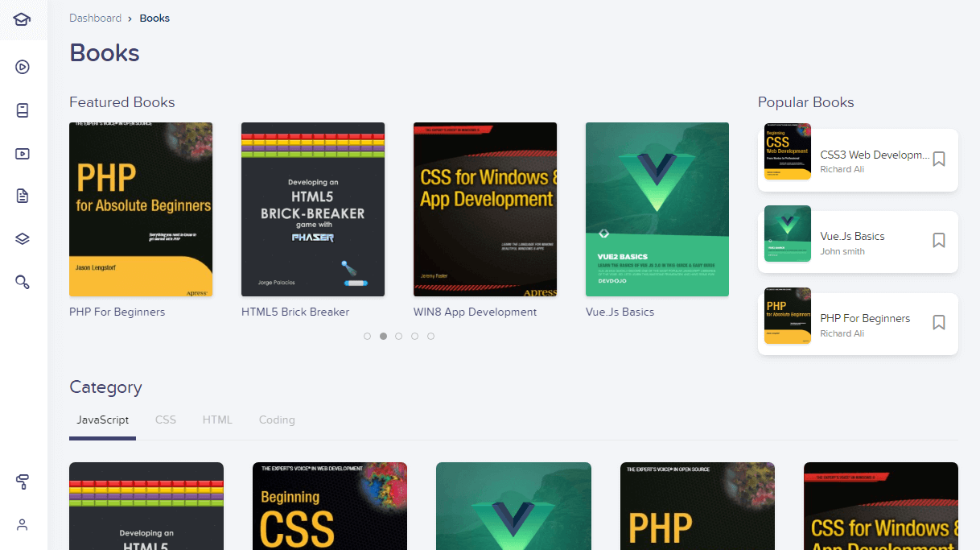980x550 pixels.
Task: Open the document page sidebar icon
Action: (x=23, y=196)
